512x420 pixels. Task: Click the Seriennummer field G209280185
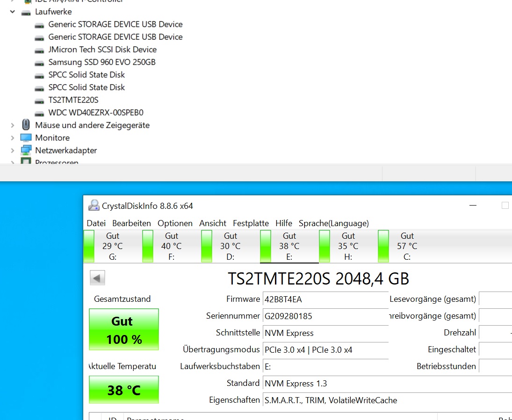[325, 316]
